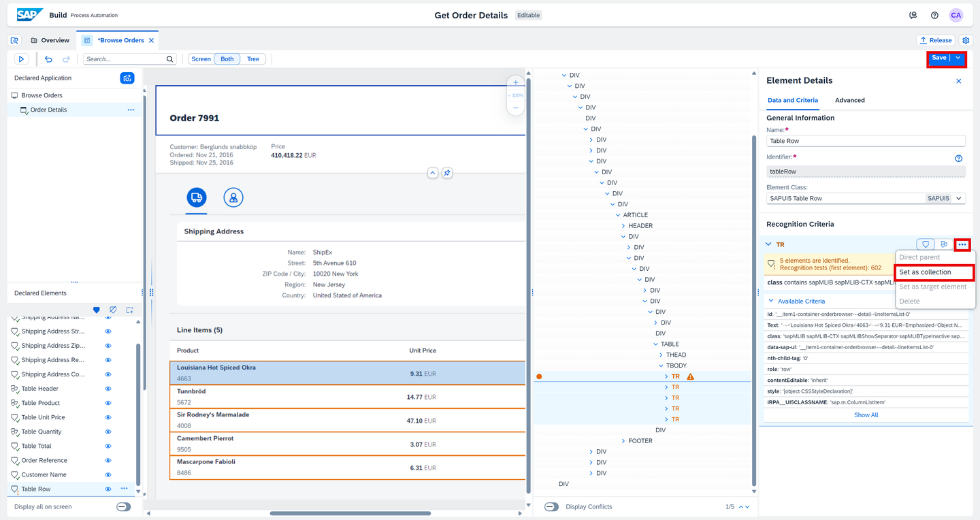This screenshot has height=520, width=980.
Task: Open the TR criteria three-dots menu
Action: coord(962,244)
